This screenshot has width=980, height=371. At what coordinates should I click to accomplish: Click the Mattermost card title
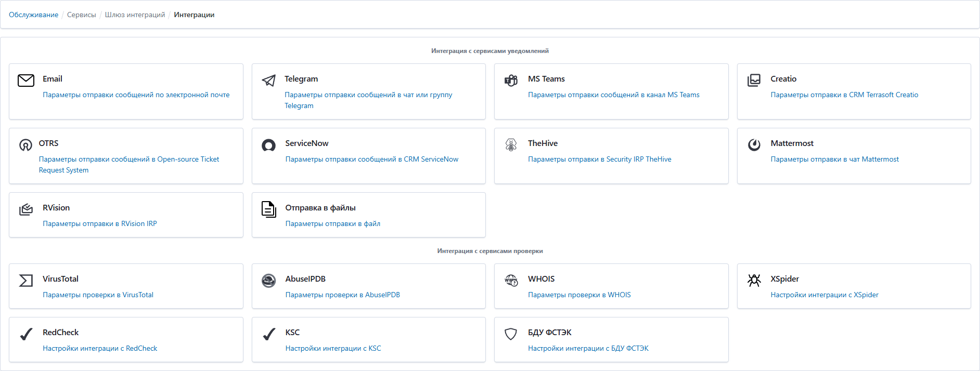tap(792, 143)
